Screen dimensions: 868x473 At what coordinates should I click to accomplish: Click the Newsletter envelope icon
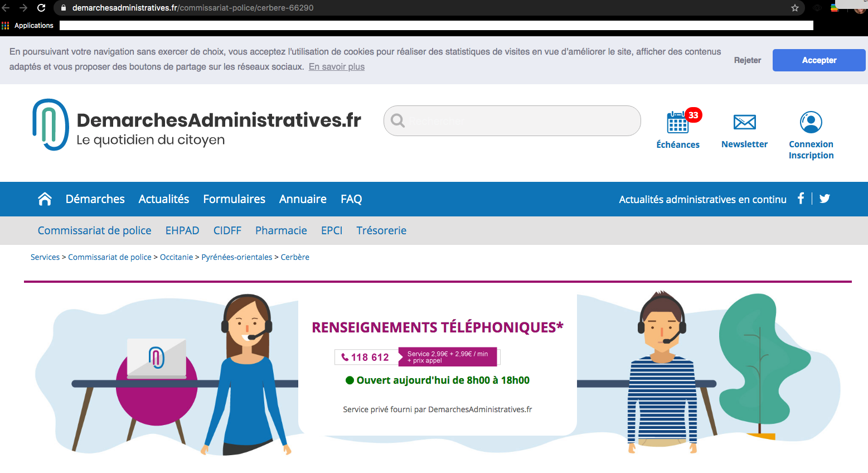pyautogui.click(x=744, y=122)
